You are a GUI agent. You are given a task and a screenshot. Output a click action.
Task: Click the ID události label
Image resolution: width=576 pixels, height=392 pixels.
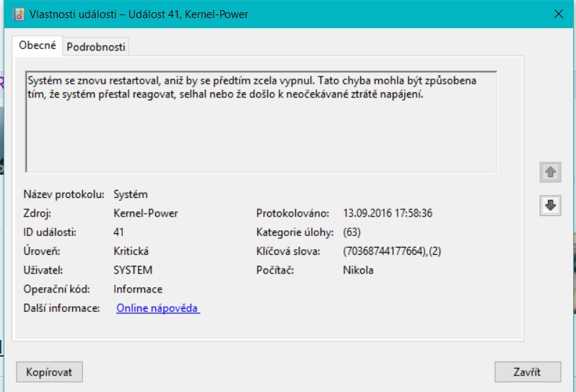click(x=50, y=232)
